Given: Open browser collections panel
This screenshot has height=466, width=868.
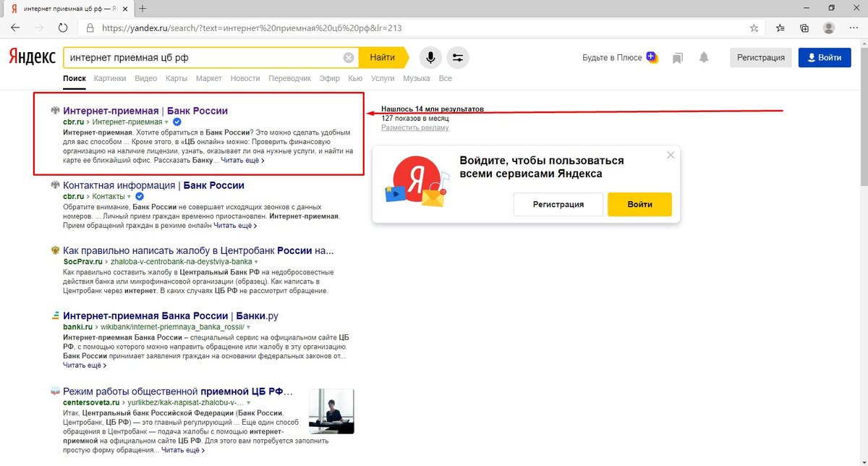Looking at the screenshot, I should point(804,28).
